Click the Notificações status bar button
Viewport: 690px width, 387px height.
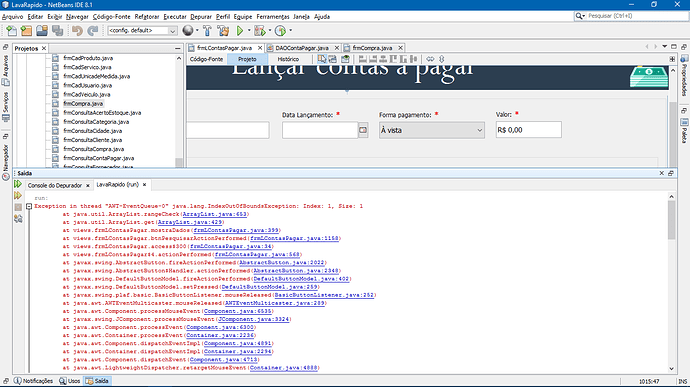(33, 381)
